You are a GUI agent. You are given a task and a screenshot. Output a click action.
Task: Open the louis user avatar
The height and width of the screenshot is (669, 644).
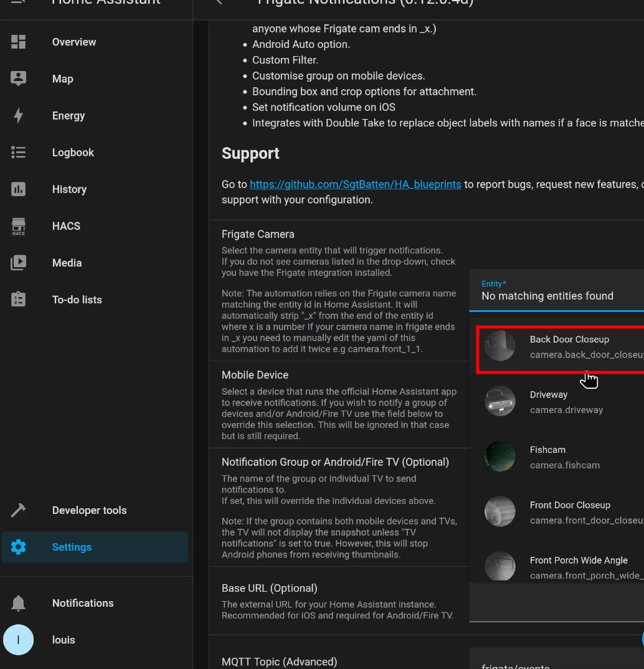pyautogui.click(x=18, y=640)
